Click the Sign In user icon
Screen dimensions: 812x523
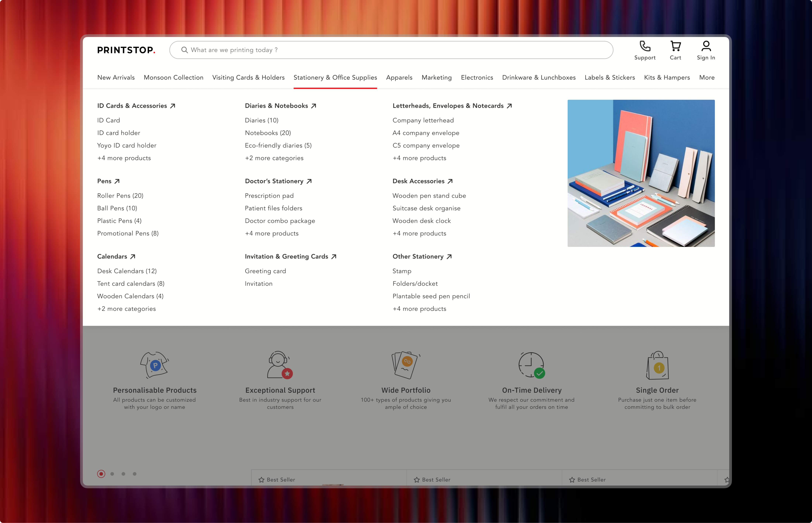point(706,46)
